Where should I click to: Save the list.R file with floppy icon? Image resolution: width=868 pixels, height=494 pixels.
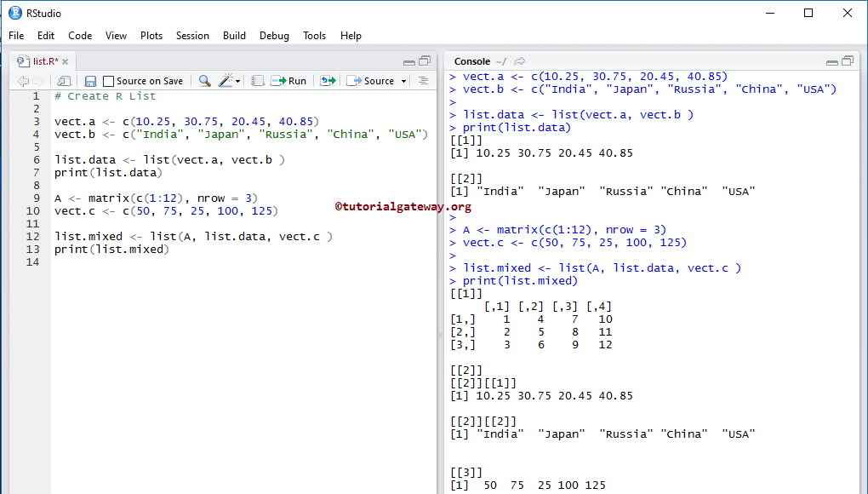click(89, 80)
